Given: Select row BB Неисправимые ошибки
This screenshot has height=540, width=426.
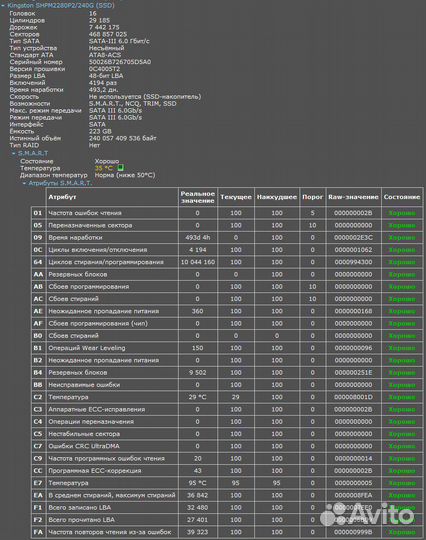Looking at the screenshot, I should (x=227, y=385).
